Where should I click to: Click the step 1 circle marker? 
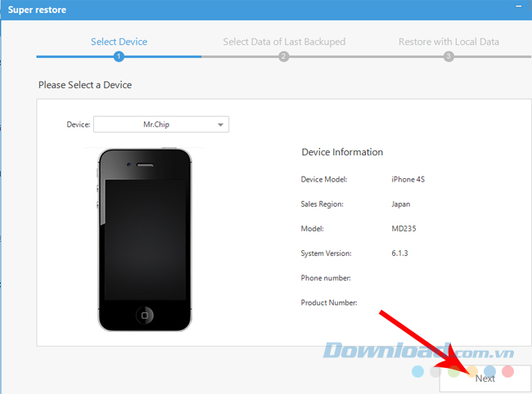pyautogui.click(x=119, y=56)
